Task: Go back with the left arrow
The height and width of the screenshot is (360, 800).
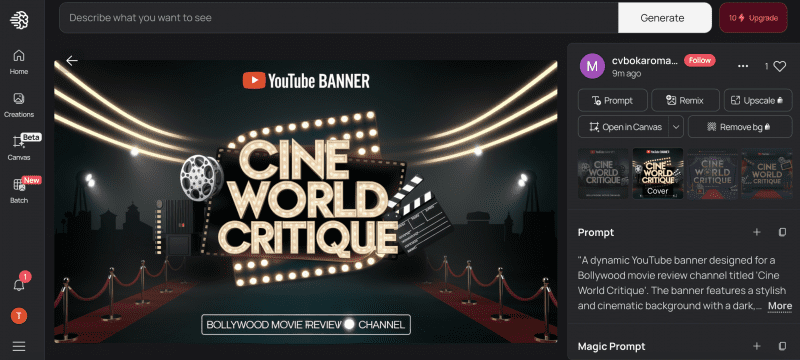Action: click(x=72, y=61)
